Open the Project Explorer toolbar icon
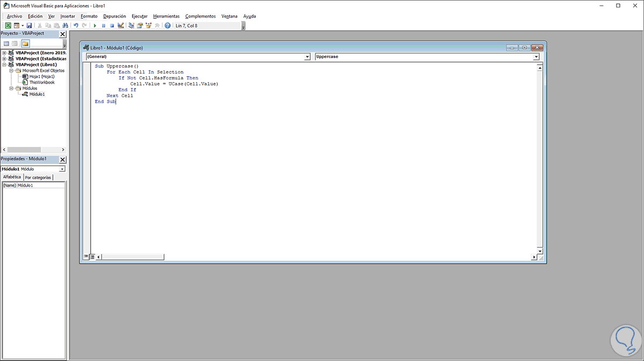 [131, 25]
